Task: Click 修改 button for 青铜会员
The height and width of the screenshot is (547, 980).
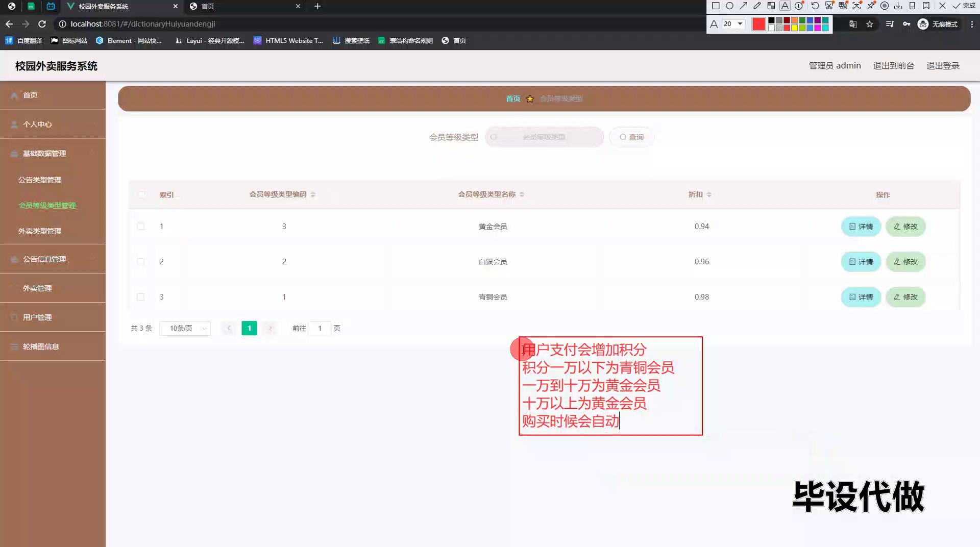Action: 905,297
